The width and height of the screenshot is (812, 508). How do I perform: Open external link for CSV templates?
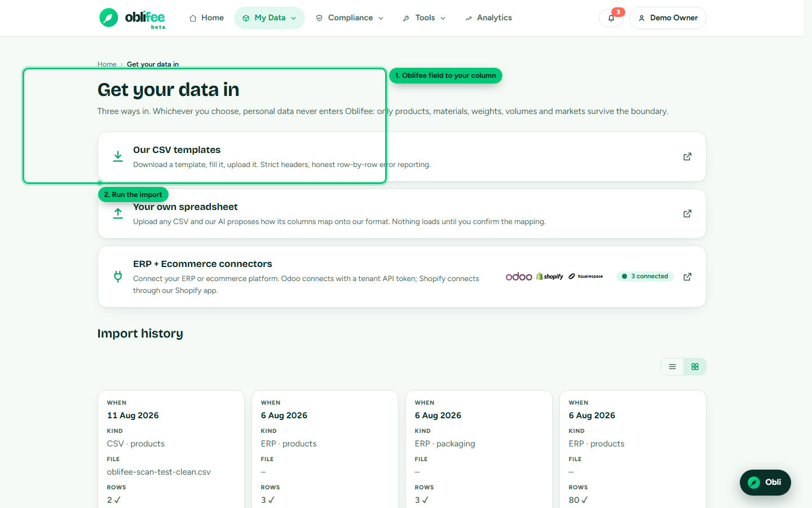[x=687, y=156]
